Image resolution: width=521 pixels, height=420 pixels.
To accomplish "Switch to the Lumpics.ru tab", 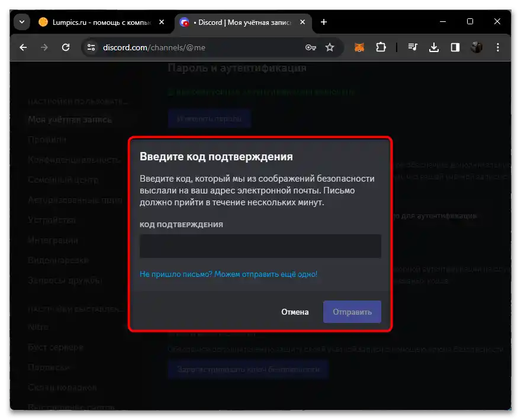I will point(101,22).
